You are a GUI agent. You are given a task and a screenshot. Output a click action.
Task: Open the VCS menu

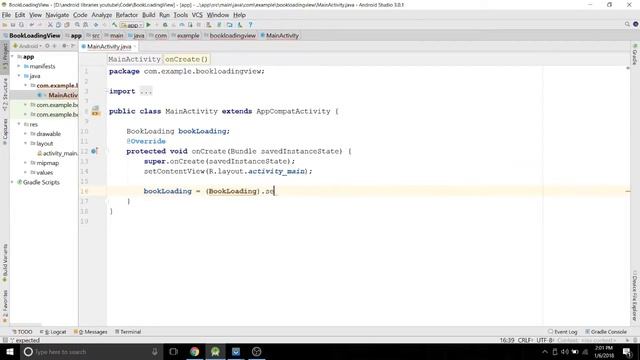(x=197, y=15)
